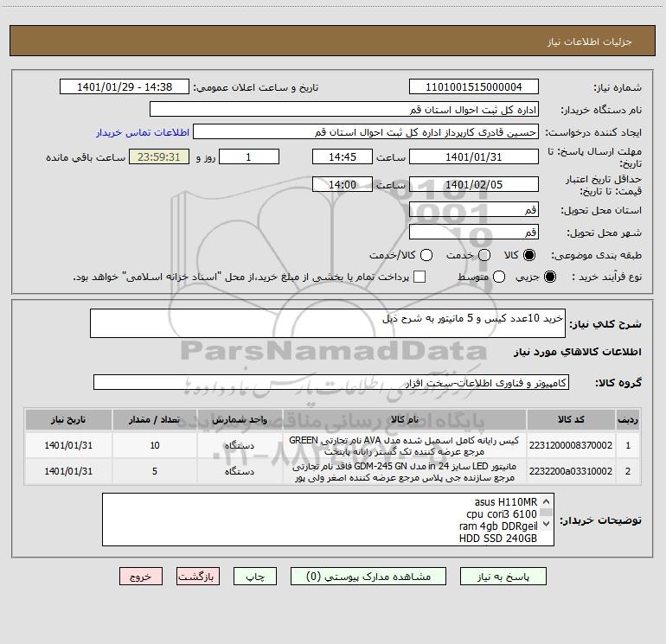Click the دستگاه unit cell in row 1
The height and width of the screenshot is (644, 666).
pyautogui.click(x=240, y=445)
